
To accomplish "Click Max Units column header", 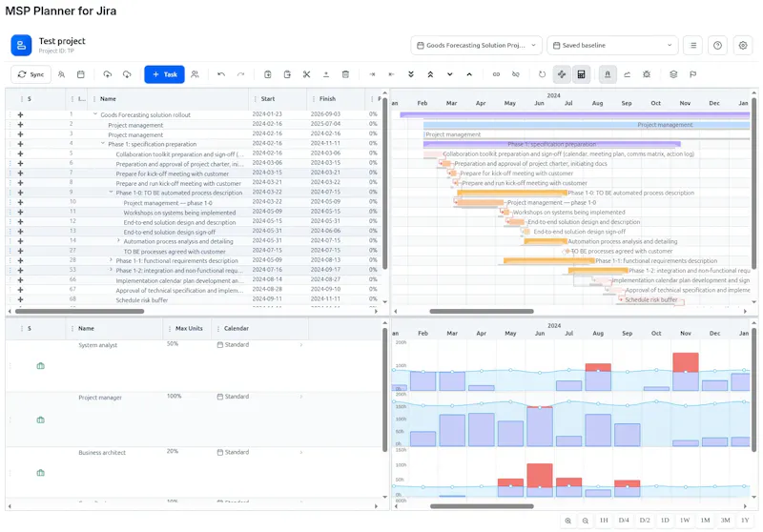I will (189, 328).
